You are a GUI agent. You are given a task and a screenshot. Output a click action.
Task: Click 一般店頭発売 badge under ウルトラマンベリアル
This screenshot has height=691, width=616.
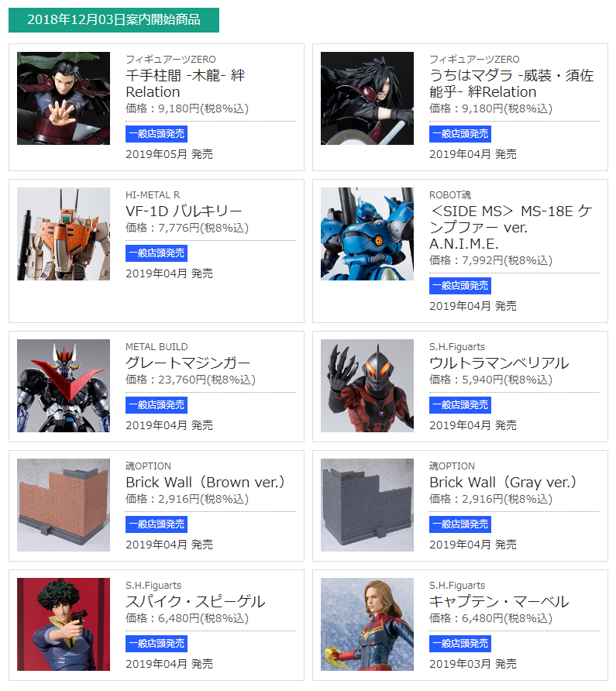[460, 405]
